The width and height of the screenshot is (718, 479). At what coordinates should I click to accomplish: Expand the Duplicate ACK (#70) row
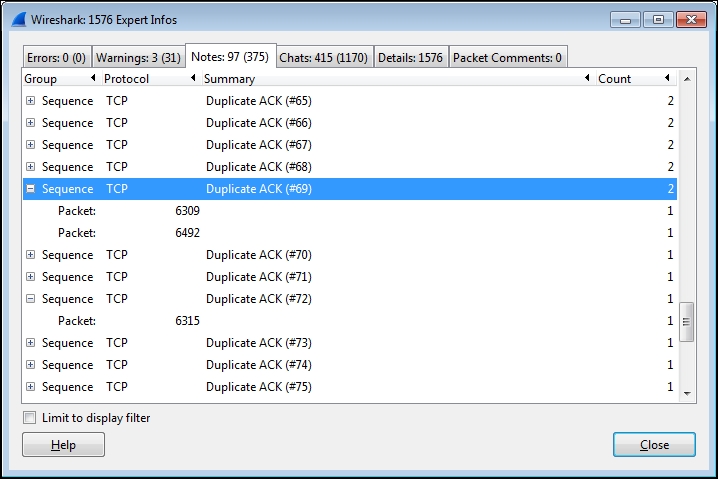pyautogui.click(x=30, y=255)
